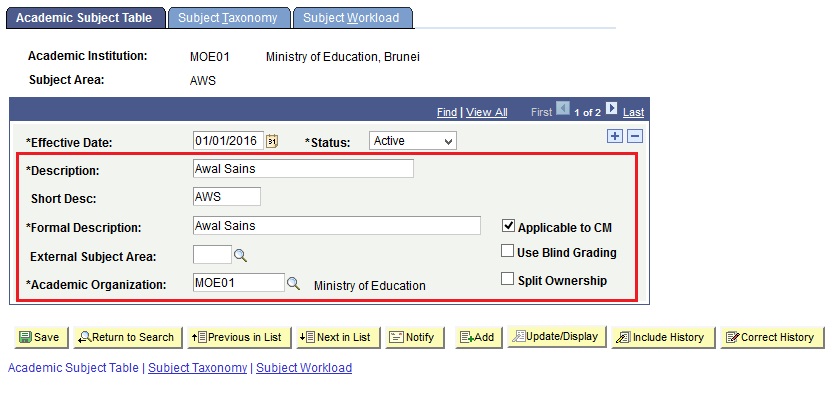
Task: Click the 'Ministry of Education, Brunei' text
Action: tap(343, 57)
